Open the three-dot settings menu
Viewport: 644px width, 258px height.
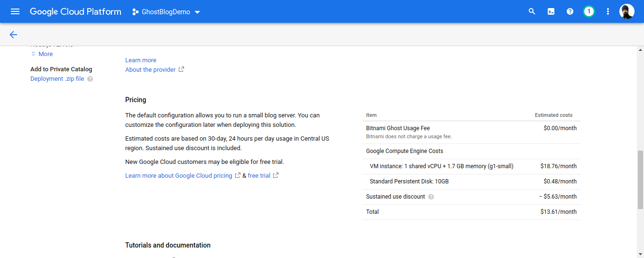click(x=608, y=11)
